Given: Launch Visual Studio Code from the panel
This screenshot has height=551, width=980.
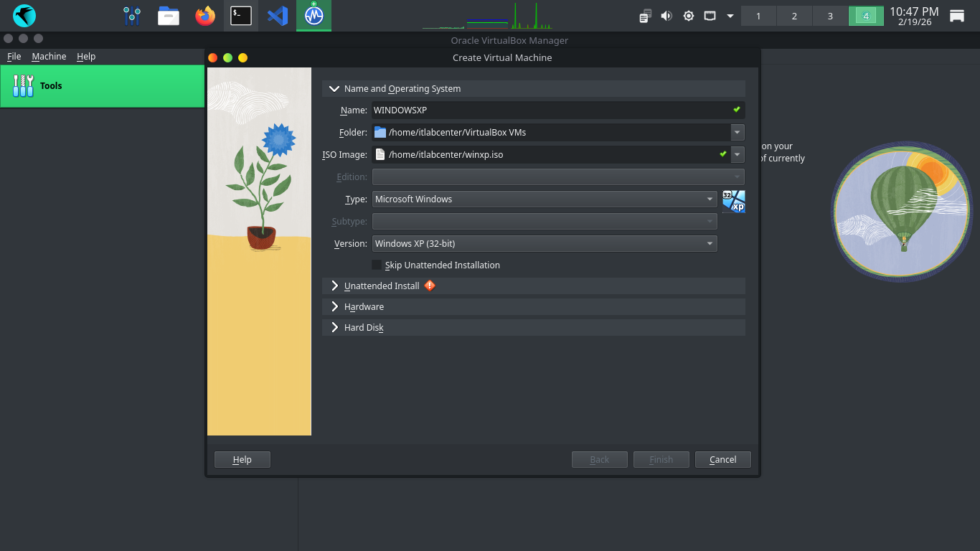Looking at the screenshot, I should pyautogui.click(x=278, y=15).
